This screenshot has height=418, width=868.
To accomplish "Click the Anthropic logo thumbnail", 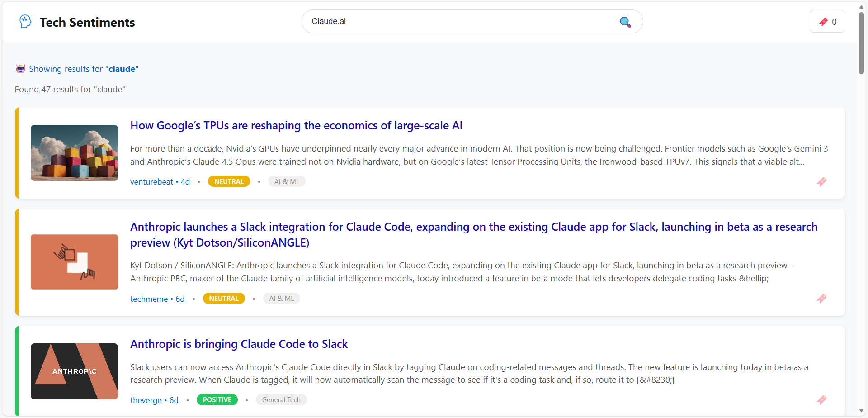I will [x=74, y=371].
